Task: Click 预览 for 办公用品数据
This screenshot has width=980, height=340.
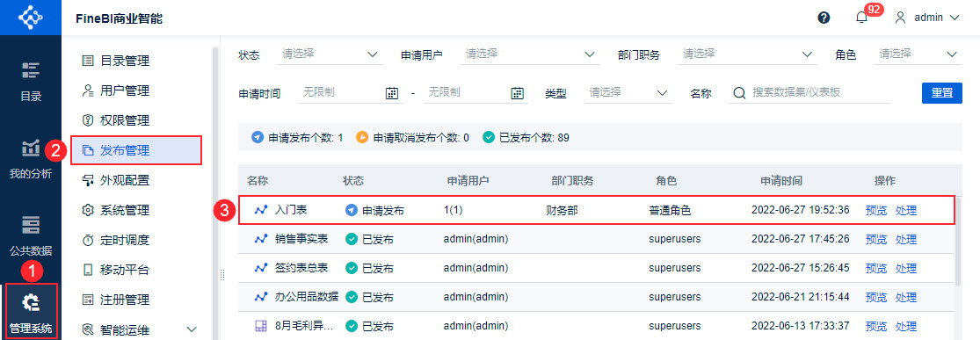Action: [x=875, y=297]
